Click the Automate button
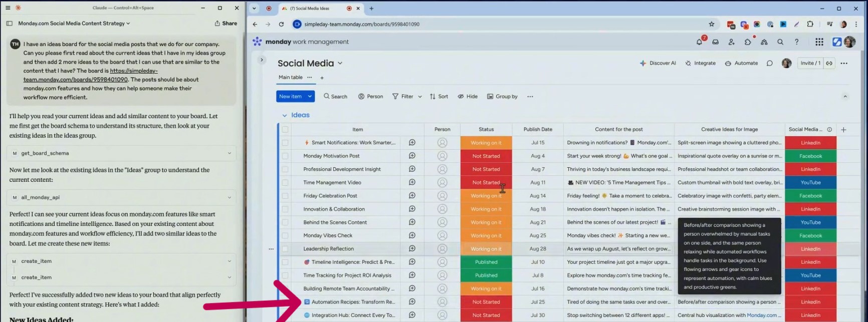The image size is (868, 322). pyautogui.click(x=742, y=63)
